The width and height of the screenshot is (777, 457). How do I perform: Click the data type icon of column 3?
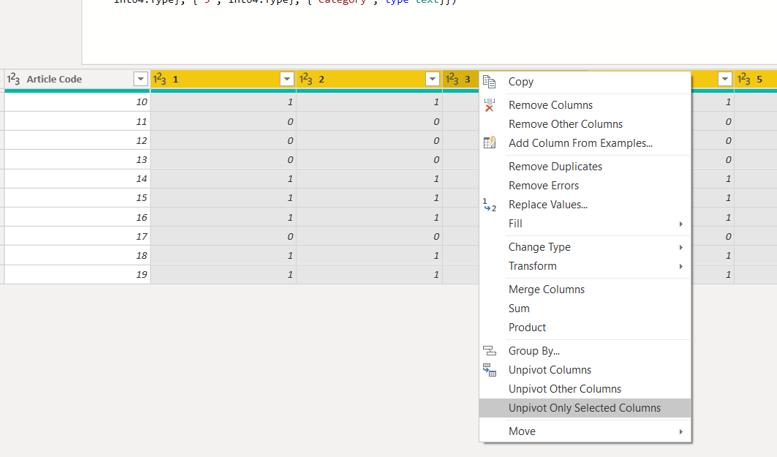452,79
